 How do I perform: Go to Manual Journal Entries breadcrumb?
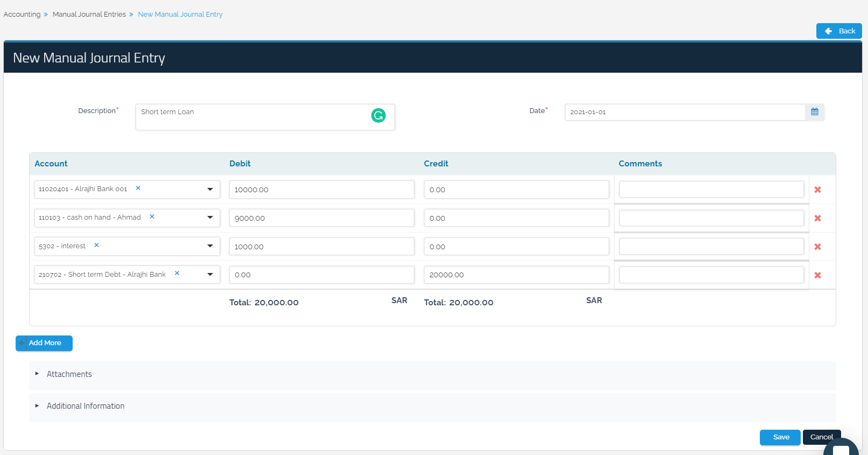(x=89, y=15)
